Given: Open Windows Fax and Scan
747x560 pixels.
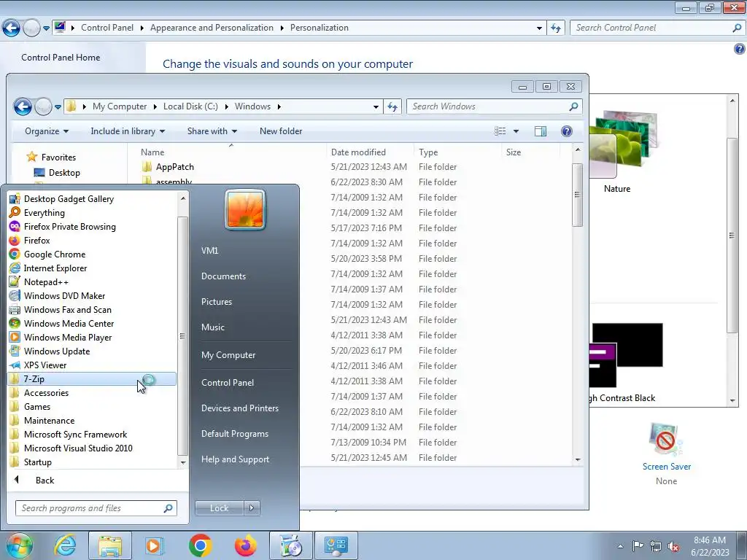Looking at the screenshot, I should tap(68, 309).
